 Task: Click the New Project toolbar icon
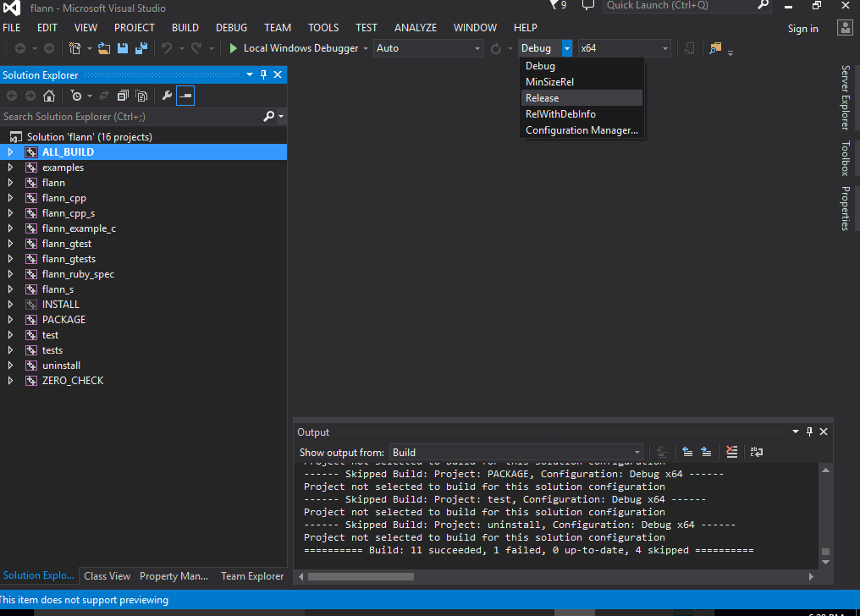click(75, 48)
